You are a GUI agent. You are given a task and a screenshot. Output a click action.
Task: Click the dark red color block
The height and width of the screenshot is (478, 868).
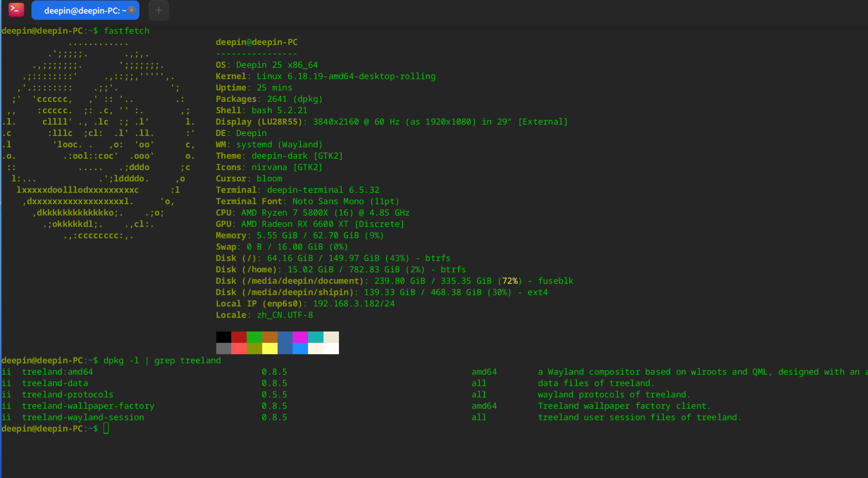tap(239, 337)
